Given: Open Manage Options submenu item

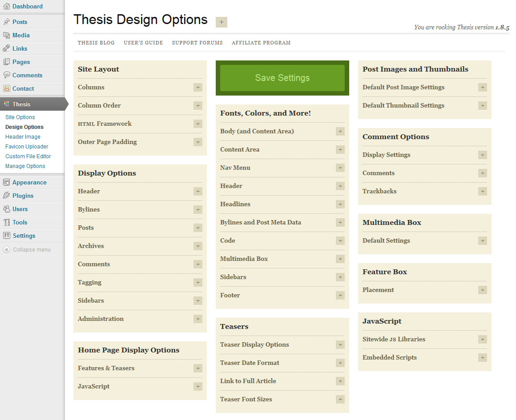Looking at the screenshot, I should click(x=25, y=166).
